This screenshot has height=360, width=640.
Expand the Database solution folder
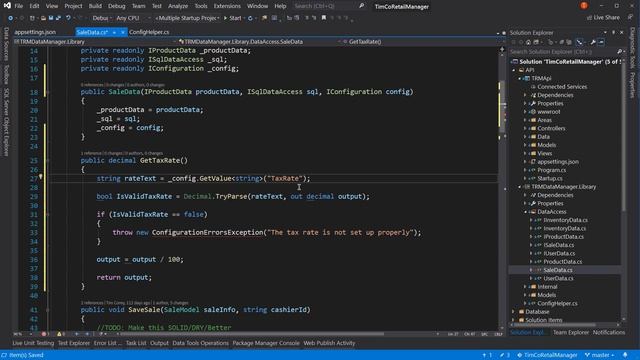[x=514, y=311]
